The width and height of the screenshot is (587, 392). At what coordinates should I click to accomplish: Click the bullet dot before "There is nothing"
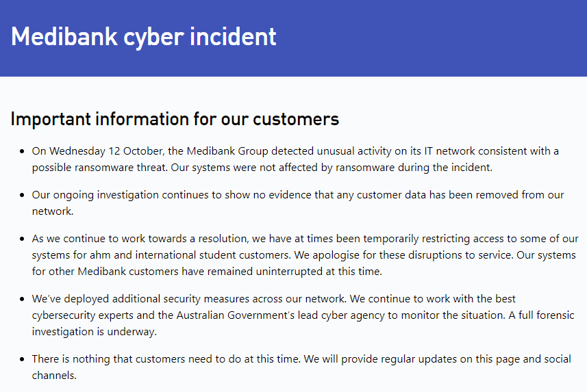22,360
